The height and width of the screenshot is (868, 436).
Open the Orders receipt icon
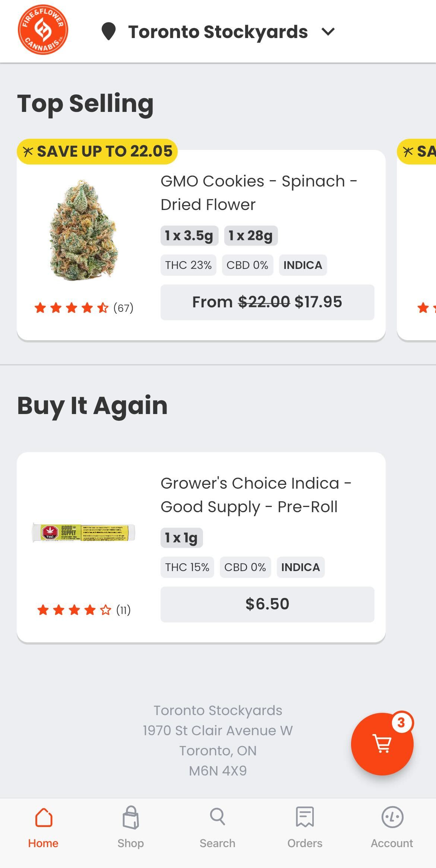point(305,817)
